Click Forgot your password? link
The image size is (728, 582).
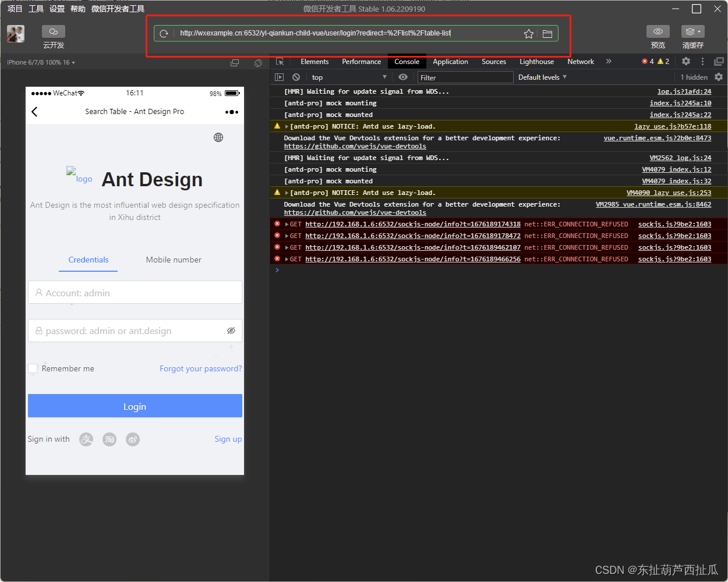pos(200,368)
